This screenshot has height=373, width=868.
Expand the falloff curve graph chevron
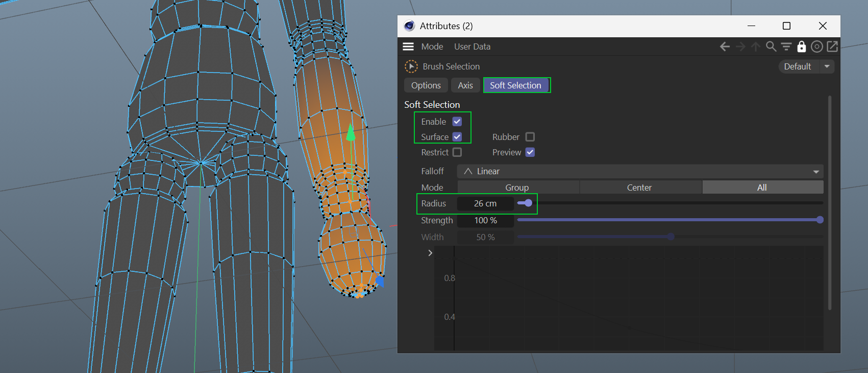430,253
